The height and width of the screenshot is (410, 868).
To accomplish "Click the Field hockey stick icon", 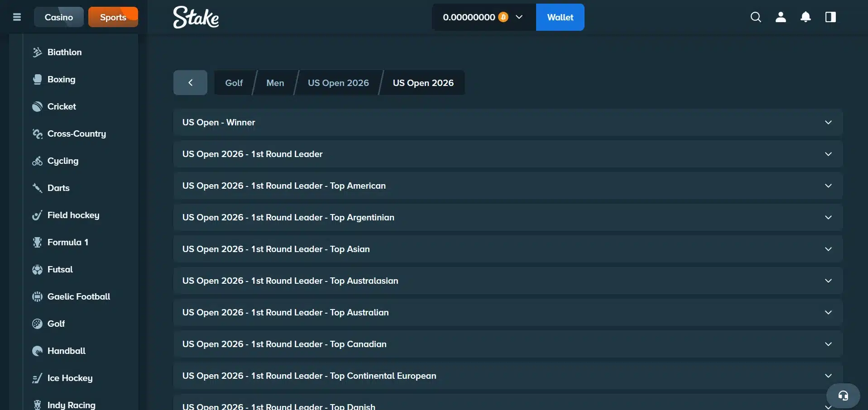I will (37, 215).
